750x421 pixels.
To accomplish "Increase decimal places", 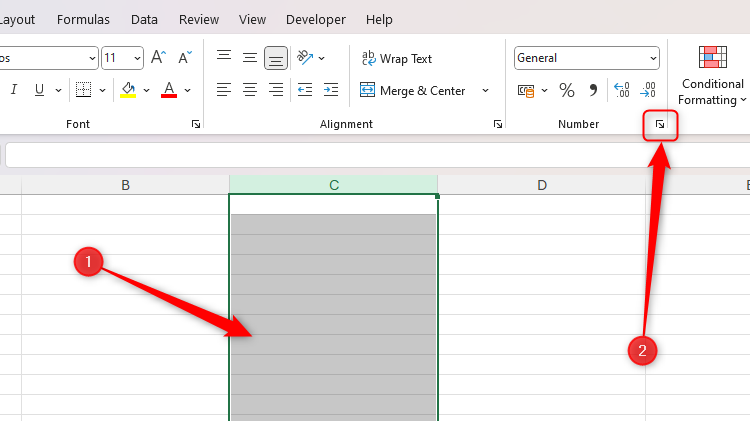I will 622,90.
